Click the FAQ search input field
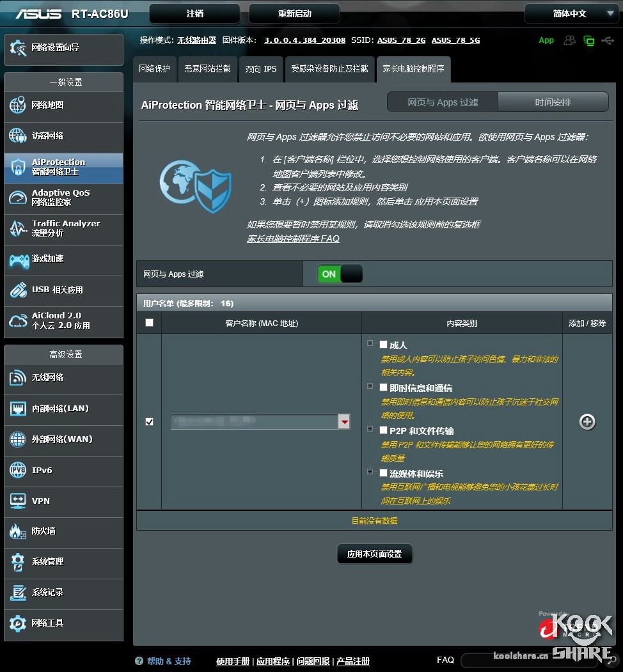The width and height of the screenshot is (623, 672). [x=529, y=660]
